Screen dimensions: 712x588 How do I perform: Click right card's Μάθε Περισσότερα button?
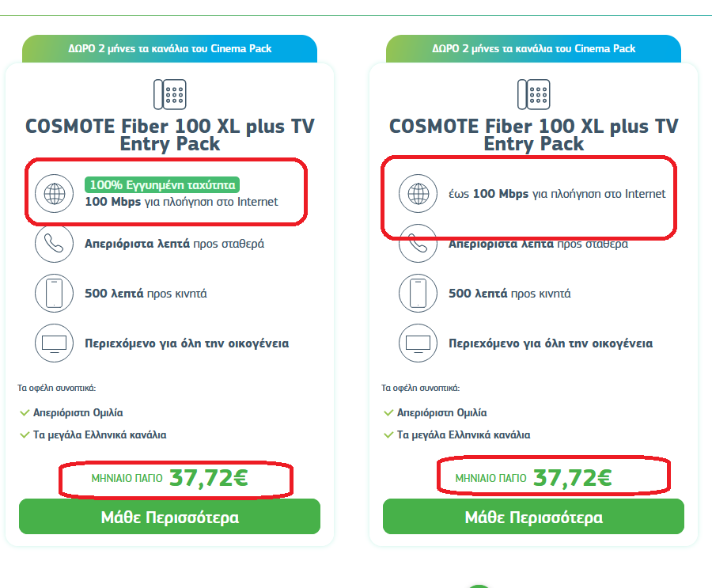coord(533,517)
